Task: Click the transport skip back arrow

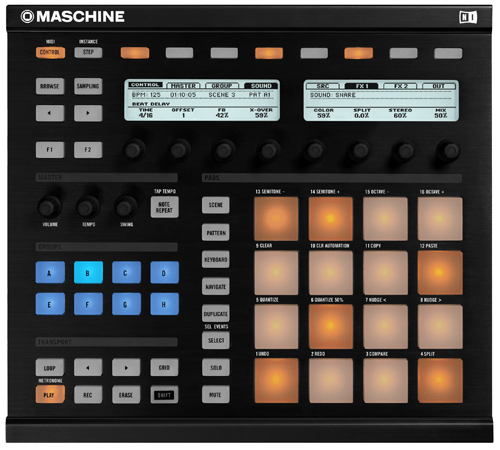Action: [88, 367]
